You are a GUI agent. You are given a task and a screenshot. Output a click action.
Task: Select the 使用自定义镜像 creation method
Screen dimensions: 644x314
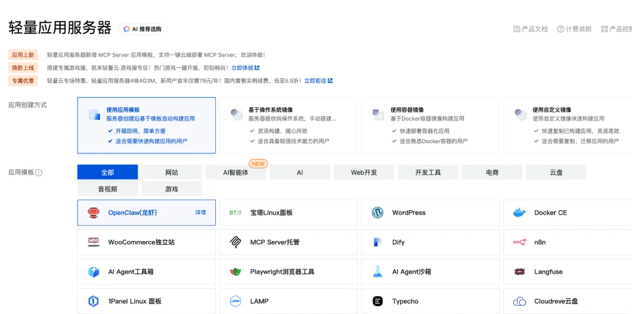[568, 125]
